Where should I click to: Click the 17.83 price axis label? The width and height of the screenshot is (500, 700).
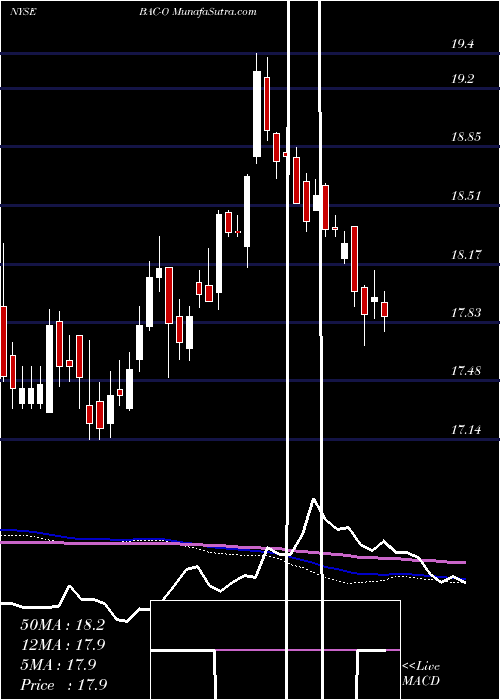[x=466, y=313]
